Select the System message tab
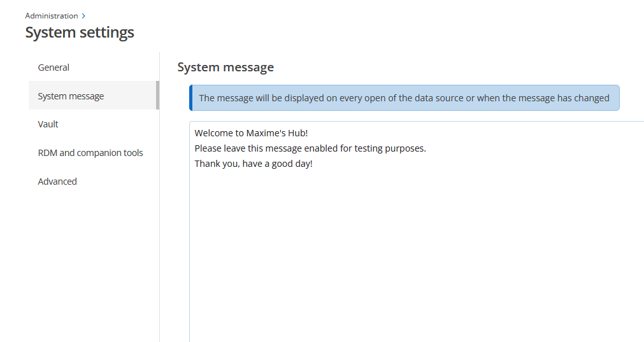644x342 pixels. pyautogui.click(x=71, y=96)
